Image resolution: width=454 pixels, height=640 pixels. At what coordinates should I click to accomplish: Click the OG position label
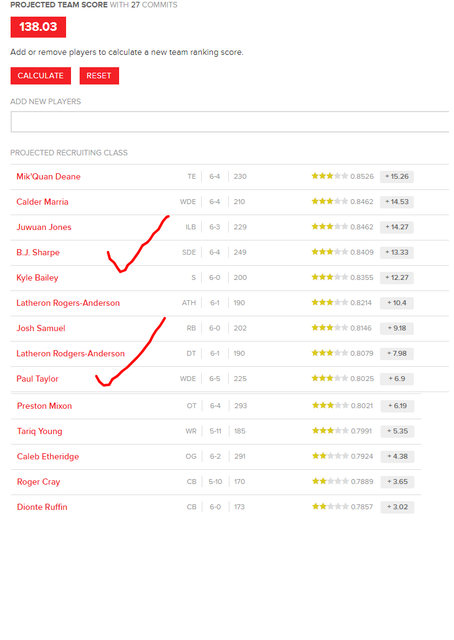[191, 457]
